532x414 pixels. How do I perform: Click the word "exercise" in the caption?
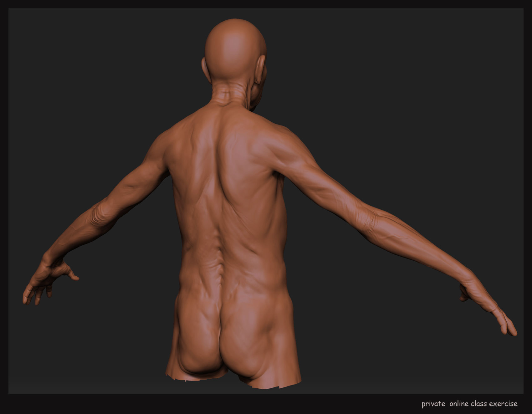(503, 404)
